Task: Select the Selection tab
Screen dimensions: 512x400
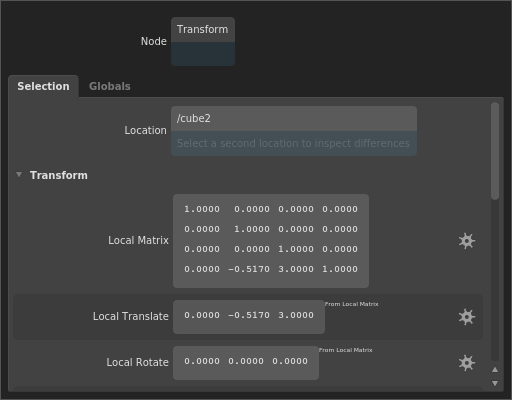Action: (43, 86)
